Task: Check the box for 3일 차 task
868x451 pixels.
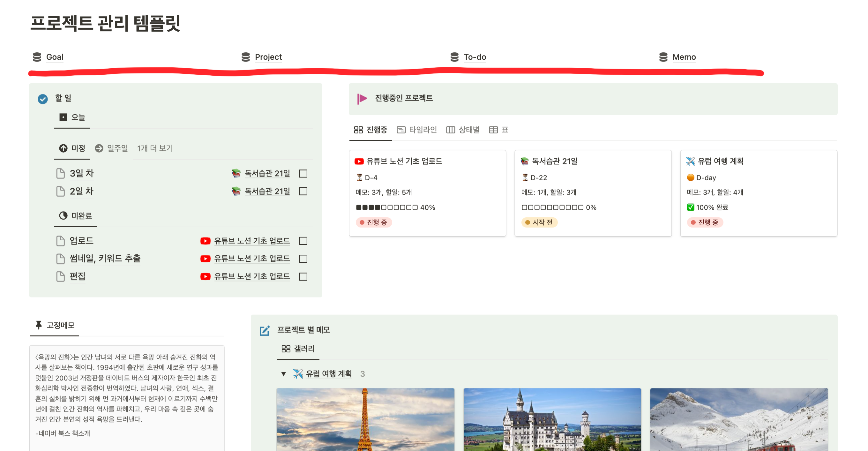Action: pos(303,173)
